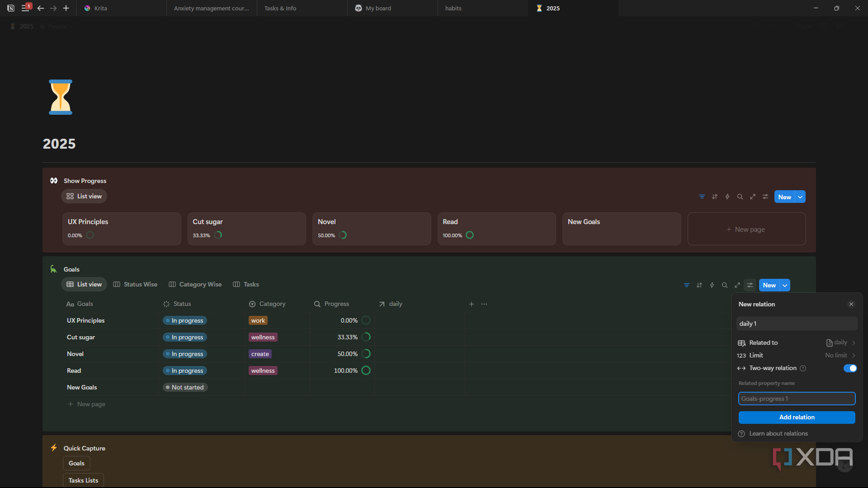Expand Goals database to full page
868x488 pixels.
point(737,285)
